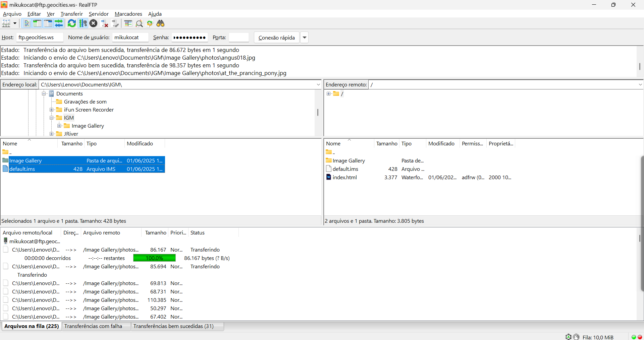The height and width of the screenshot is (340, 644).
Task: Click the directory comparison magnifier icon
Action: pos(139,23)
